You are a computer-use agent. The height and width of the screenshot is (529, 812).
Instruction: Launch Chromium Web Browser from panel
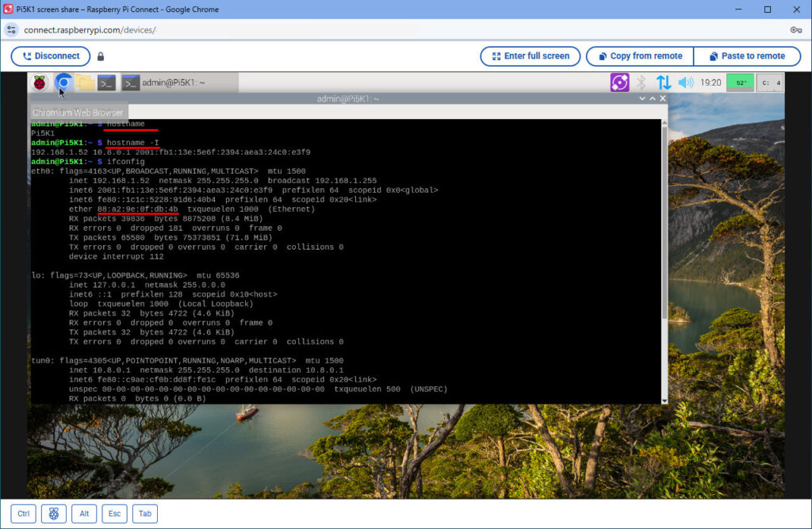coord(63,82)
